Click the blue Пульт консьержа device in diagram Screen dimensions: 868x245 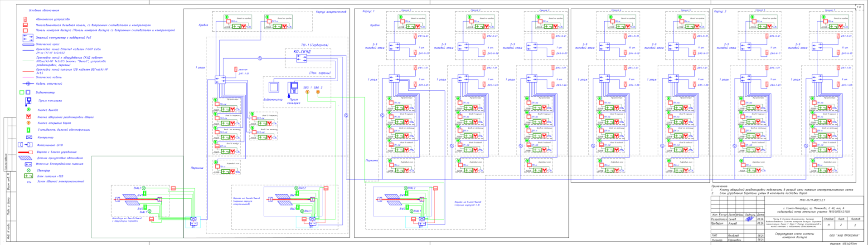coord(293,88)
